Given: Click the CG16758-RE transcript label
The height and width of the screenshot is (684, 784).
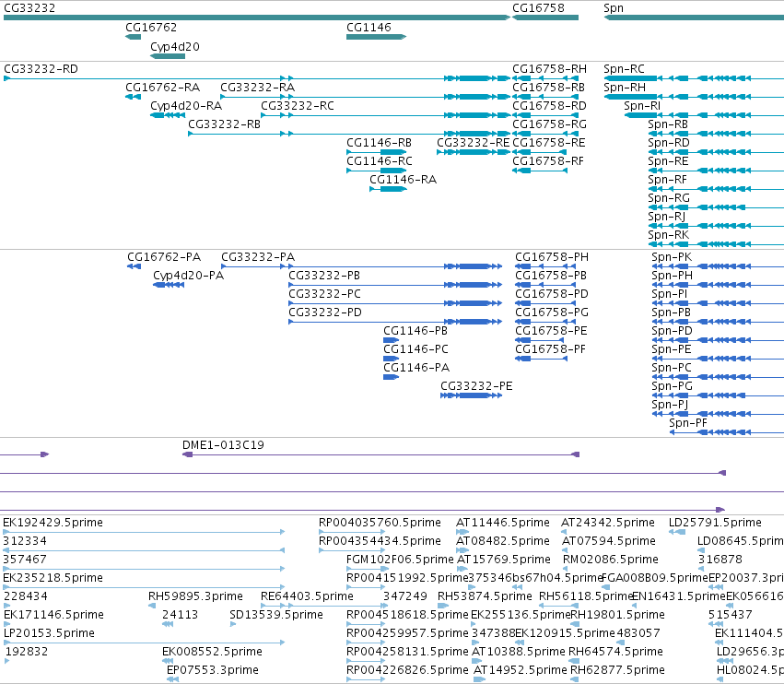Looking at the screenshot, I should point(548,143).
